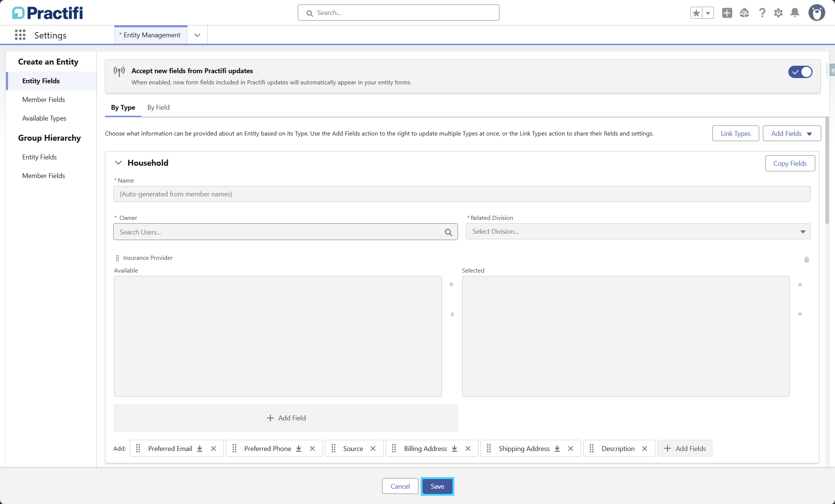835x504 pixels.
Task: Open the user profile avatar
Action: [x=817, y=13]
